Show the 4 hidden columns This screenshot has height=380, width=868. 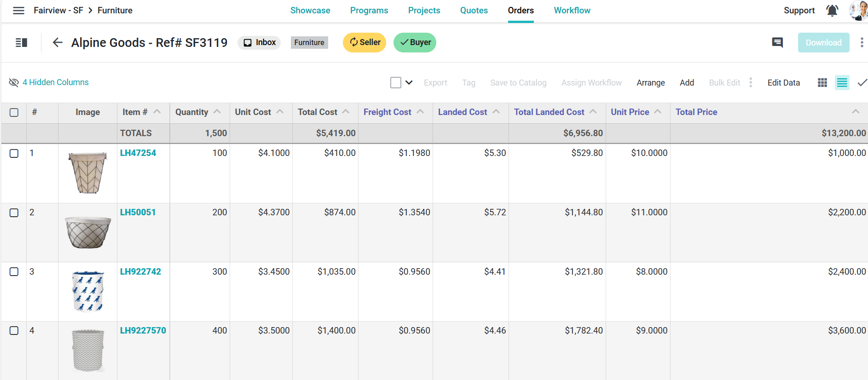(55, 82)
